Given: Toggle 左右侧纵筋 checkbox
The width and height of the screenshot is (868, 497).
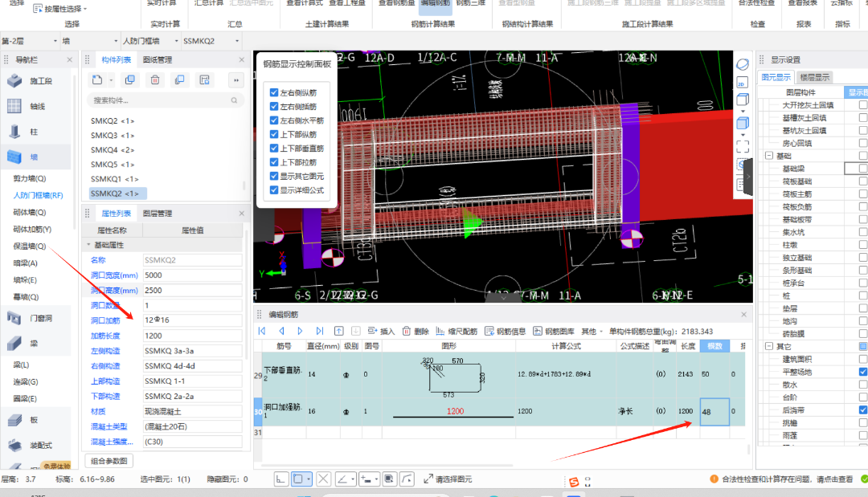Looking at the screenshot, I should click(x=273, y=92).
